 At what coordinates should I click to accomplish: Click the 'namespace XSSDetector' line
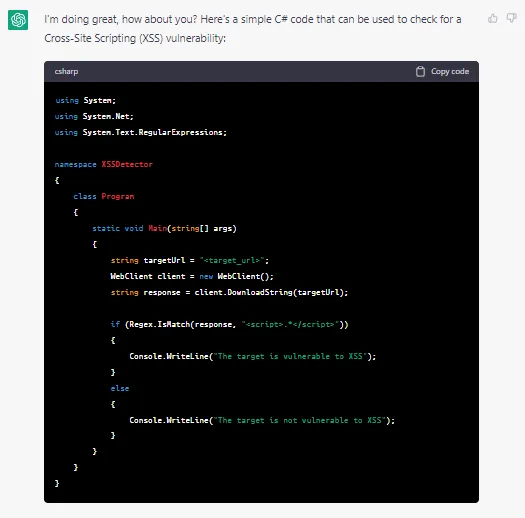click(x=103, y=164)
